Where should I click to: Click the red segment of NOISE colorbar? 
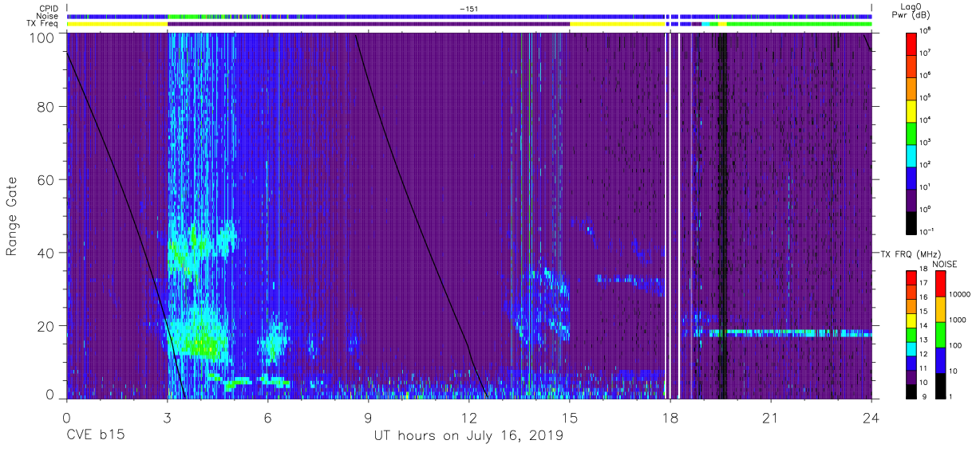point(941,284)
